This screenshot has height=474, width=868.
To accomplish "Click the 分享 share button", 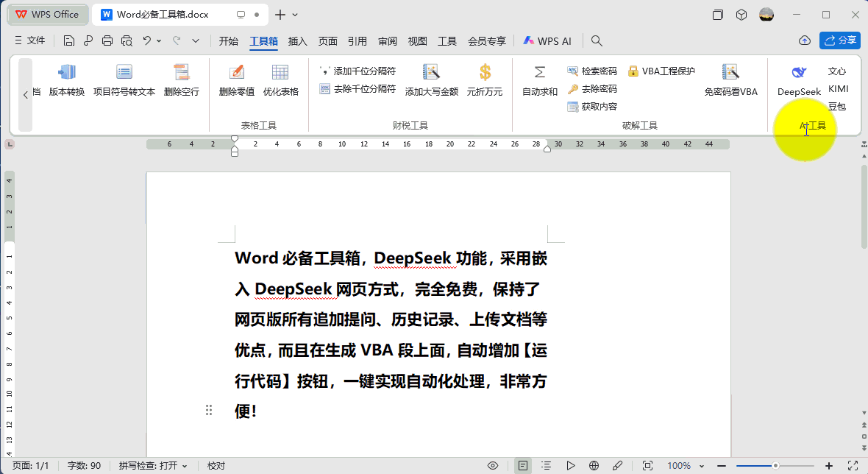I will tap(839, 40).
